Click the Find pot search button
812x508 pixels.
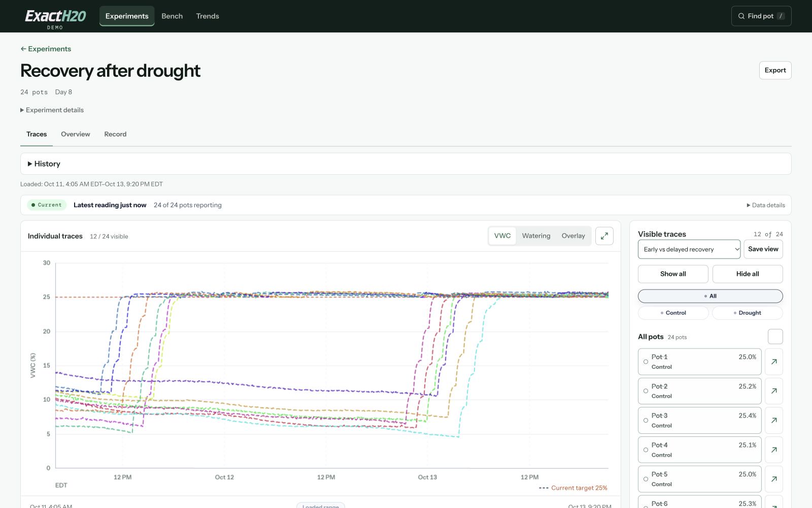click(761, 16)
